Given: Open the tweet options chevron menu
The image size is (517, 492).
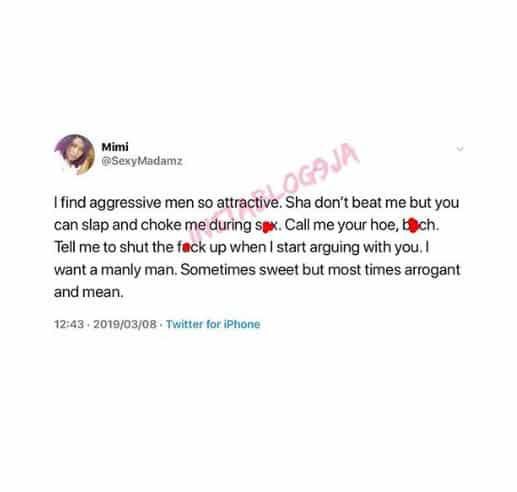Looking at the screenshot, I should 460,149.
